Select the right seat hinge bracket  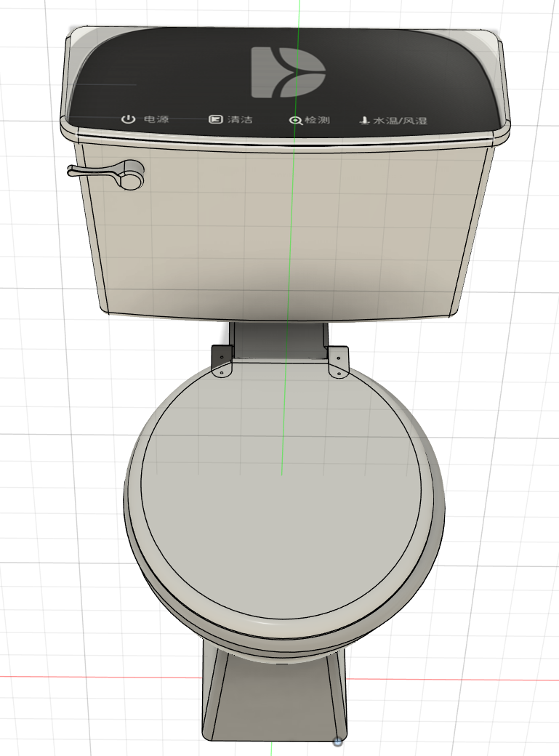[x=338, y=363]
